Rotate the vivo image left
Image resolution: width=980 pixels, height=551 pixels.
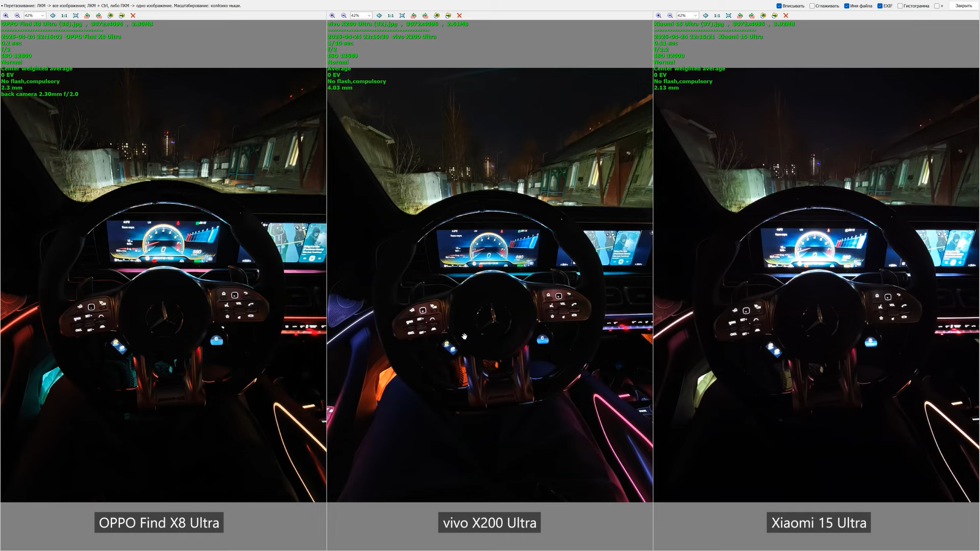(x=413, y=15)
